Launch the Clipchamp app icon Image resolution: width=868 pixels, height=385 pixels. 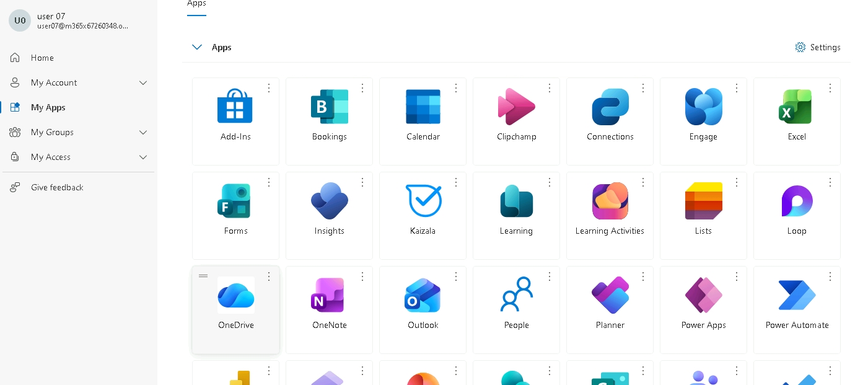click(x=516, y=107)
